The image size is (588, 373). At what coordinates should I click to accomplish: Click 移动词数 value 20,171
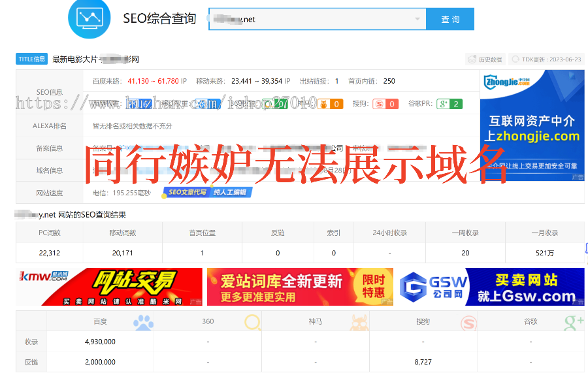tap(123, 253)
